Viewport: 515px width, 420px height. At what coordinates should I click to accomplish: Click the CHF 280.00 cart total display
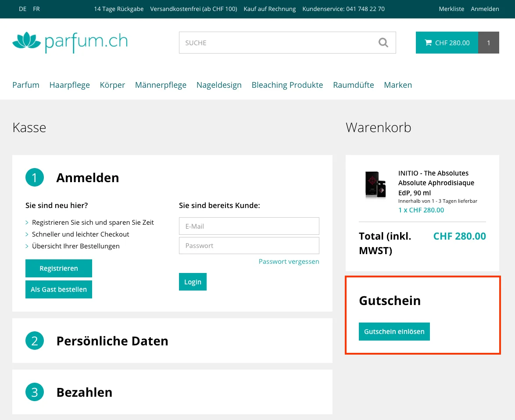click(x=452, y=43)
